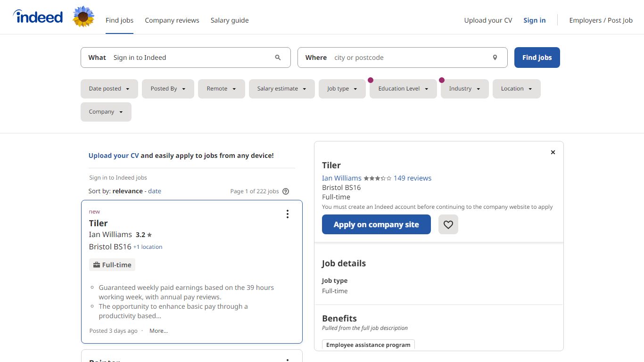This screenshot has height=362, width=644.
Task: Click the search magnifier icon in What field
Action: point(278,58)
